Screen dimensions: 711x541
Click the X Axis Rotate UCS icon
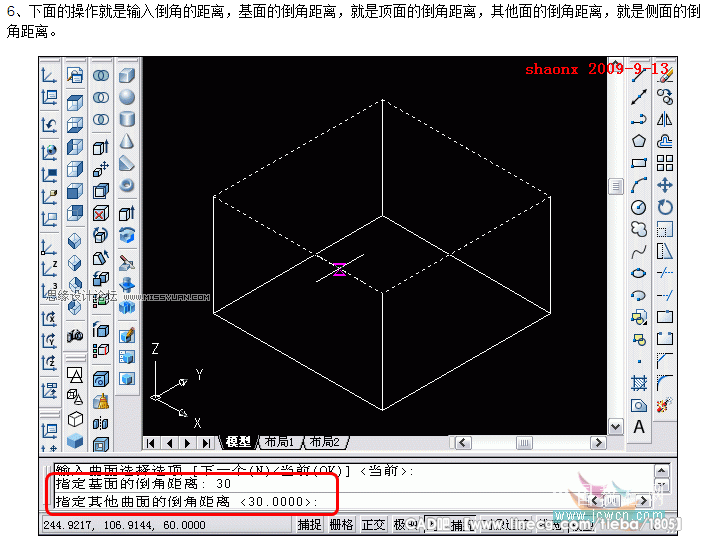coord(49,319)
